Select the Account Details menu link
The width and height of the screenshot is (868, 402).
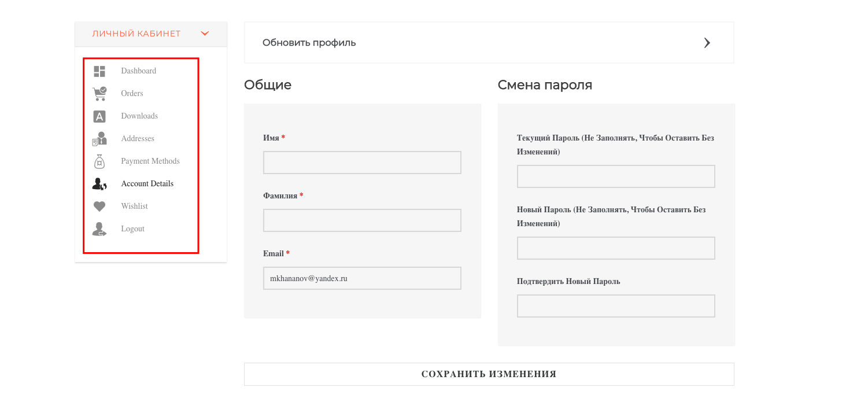147,184
